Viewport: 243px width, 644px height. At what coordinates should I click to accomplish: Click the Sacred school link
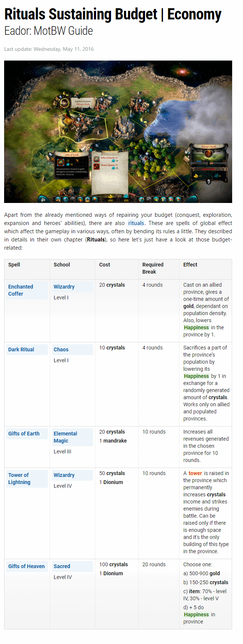[x=62, y=566]
